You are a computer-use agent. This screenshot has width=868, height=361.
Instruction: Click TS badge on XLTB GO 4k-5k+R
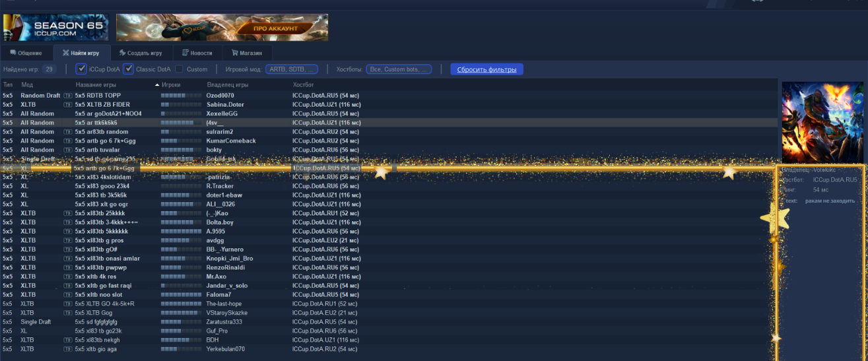tap(68, 304)
